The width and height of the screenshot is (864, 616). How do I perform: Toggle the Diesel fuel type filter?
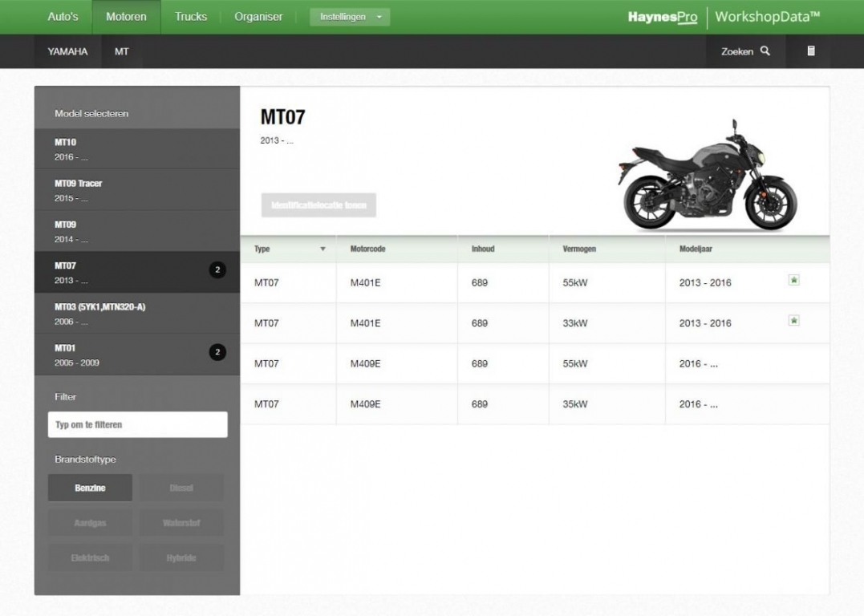pos(181,488)
